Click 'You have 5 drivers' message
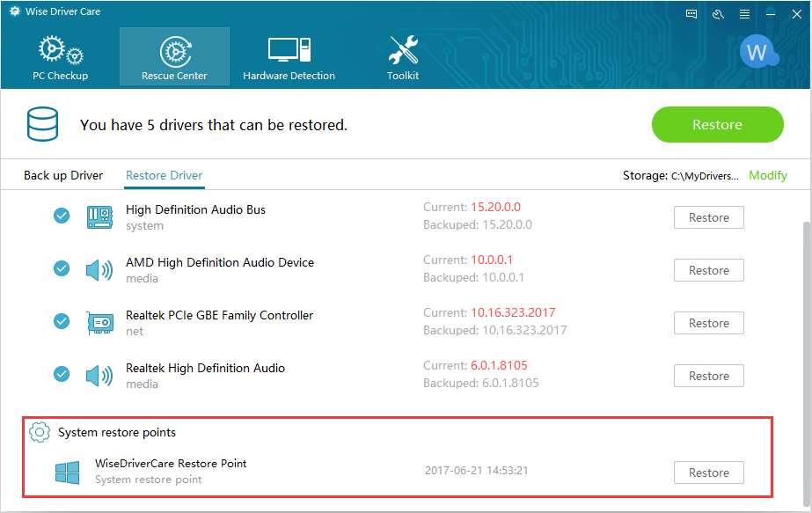Screen dimensions: 812x513 tap(214, 125)
